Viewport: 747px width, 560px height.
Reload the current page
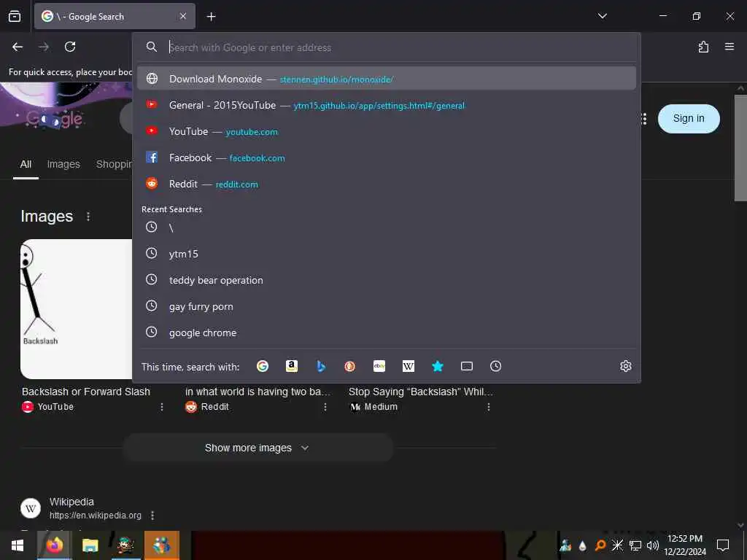[70, 47]
